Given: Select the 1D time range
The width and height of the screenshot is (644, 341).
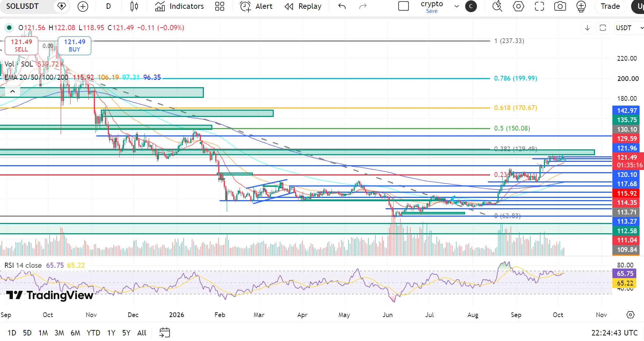Looking at the screenshot, I should click(12, 333).
